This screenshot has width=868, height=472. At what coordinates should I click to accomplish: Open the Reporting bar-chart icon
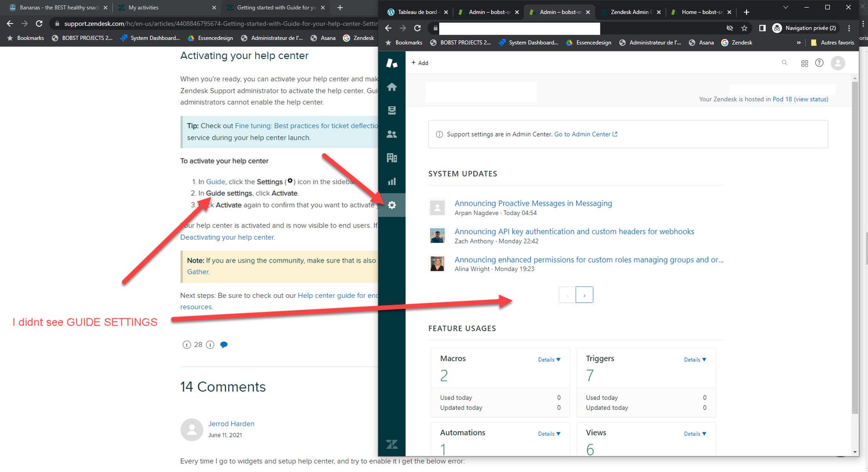(392, 181)
